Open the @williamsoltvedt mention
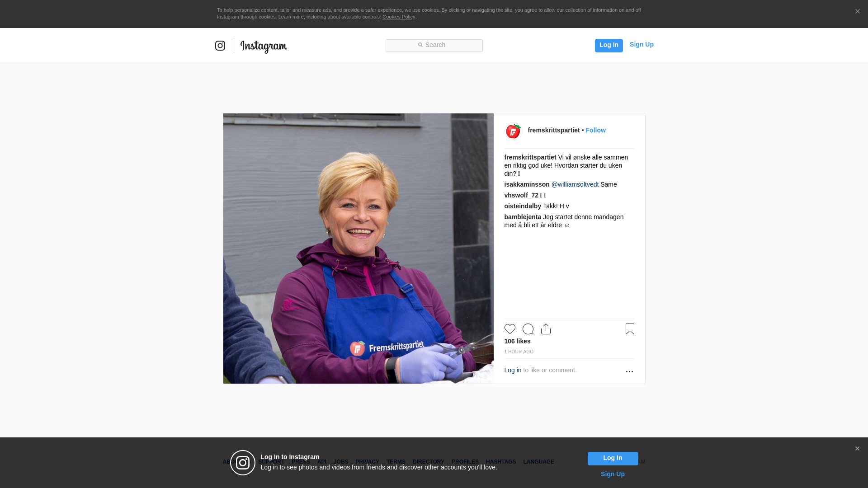The height and width of the screenshot is (488, 868). pyautogui.click(x=575, y=184)
